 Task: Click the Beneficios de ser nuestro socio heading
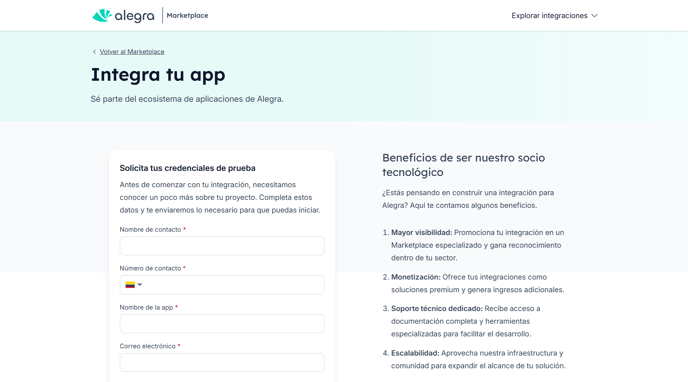463,165
